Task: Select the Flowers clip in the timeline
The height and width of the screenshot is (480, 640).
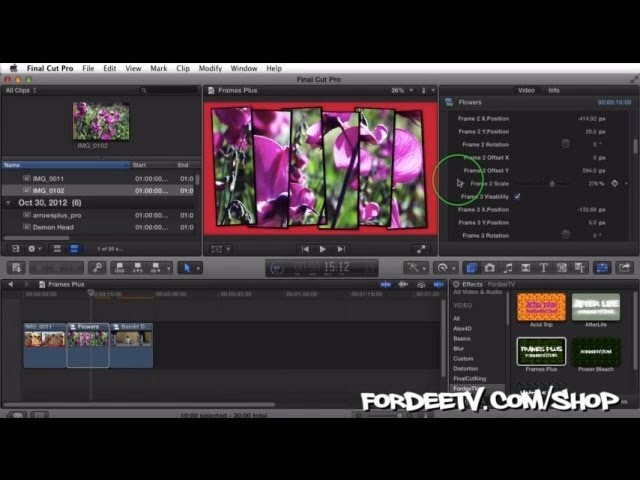Action: [x=88, y=345]
